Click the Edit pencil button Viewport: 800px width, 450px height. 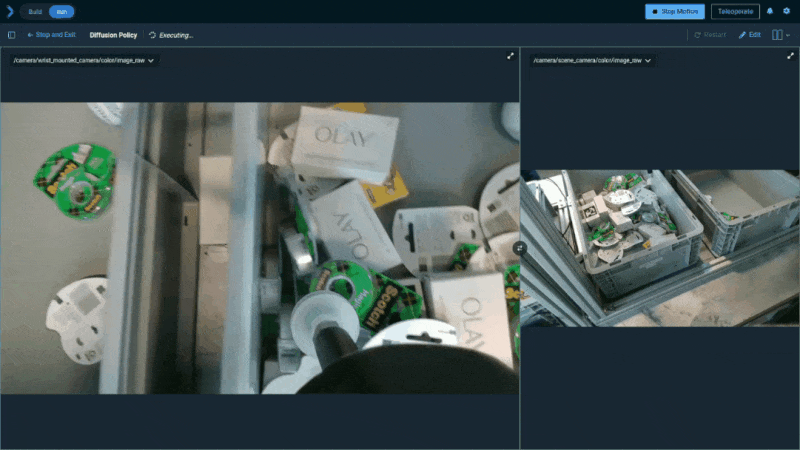click(749, 35)
